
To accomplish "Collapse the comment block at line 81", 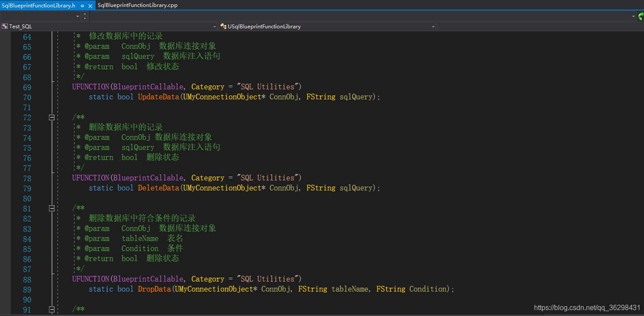I will coord(51,208).
